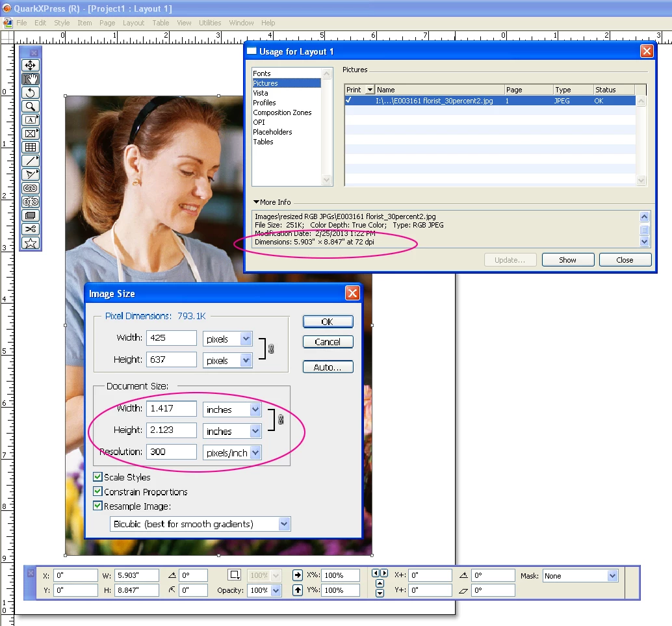The image size is (672, 626).
Task: Nudge picture up with arrow icon
Action: (380, 584)
